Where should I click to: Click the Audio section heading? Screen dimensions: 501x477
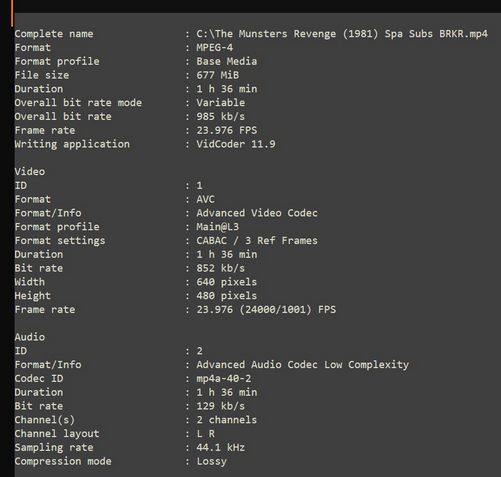(x=30, y=337)
